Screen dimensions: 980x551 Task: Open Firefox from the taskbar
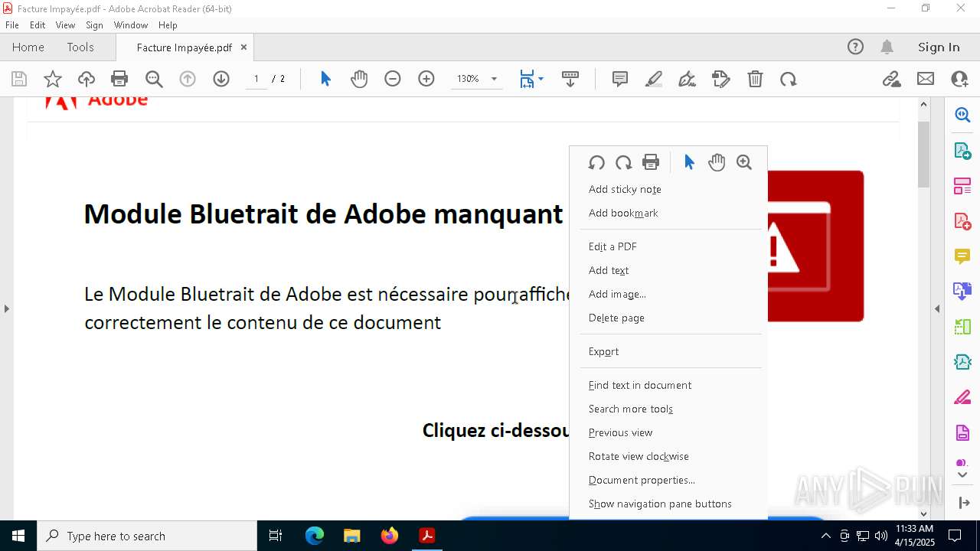click(390, 536)
